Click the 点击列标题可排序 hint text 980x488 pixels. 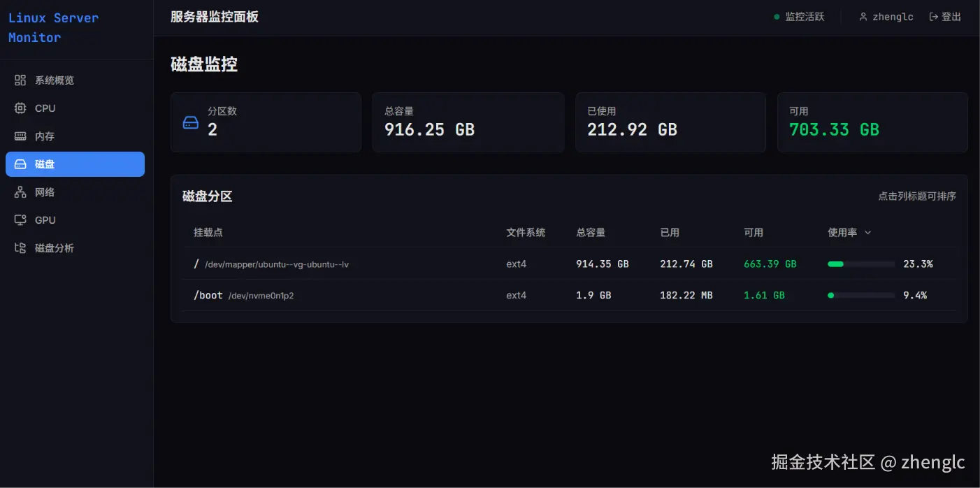(x=917, y=196)
